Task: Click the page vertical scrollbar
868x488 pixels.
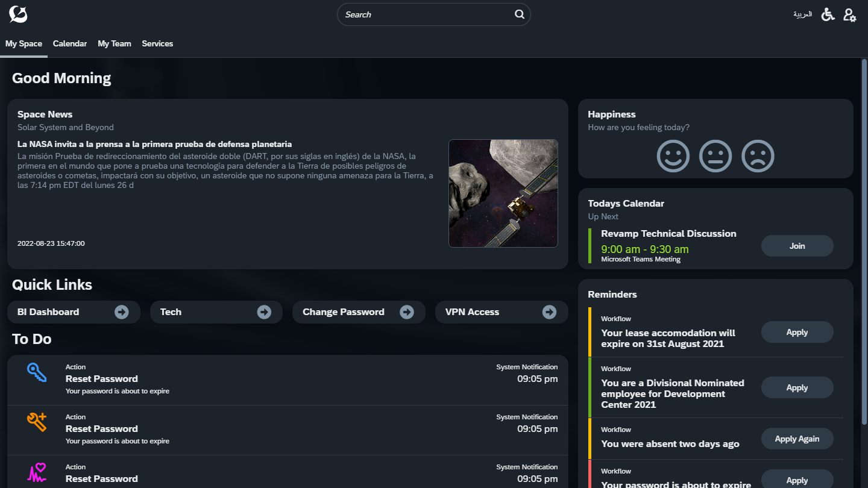Action: [864, 241]
